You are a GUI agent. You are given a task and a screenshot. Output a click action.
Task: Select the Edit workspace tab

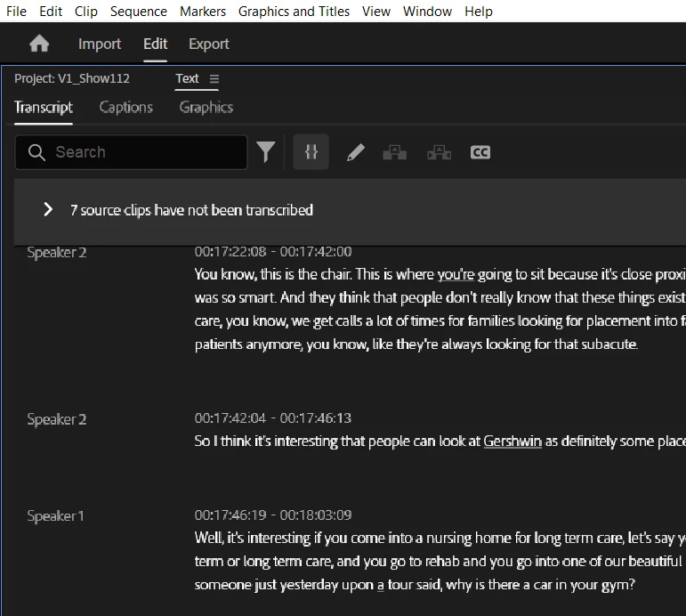[x=156, y=44]
